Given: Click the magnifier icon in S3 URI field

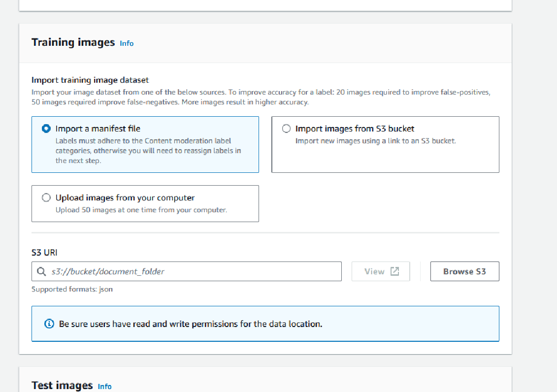Looking at the screenshot, I should 41,271.
